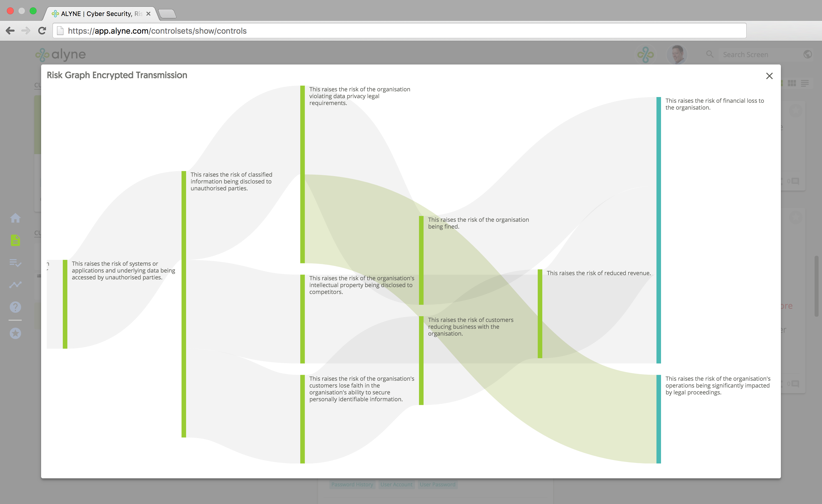The height and width of the screenshot is (504, 822).
Task: Click the help question mark icon
Action: pyautogui.click(x=15, y=307)
